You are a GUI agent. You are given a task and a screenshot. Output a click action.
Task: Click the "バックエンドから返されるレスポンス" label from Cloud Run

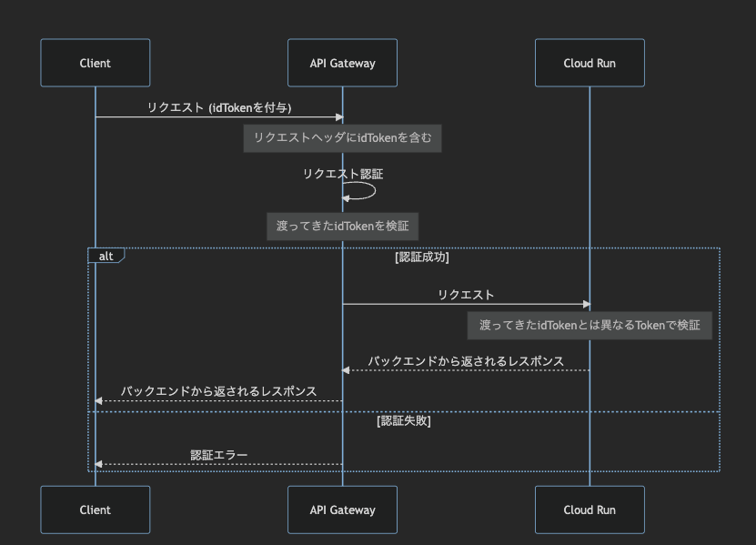466,361
